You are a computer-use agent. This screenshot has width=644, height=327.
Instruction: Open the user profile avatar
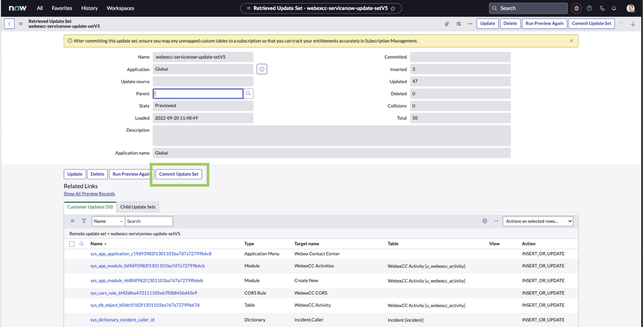pos(630,8)
